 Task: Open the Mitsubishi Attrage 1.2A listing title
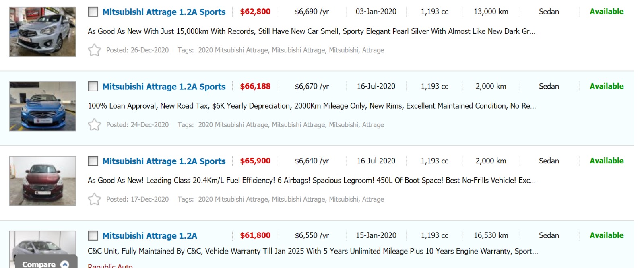pos(150,236)
